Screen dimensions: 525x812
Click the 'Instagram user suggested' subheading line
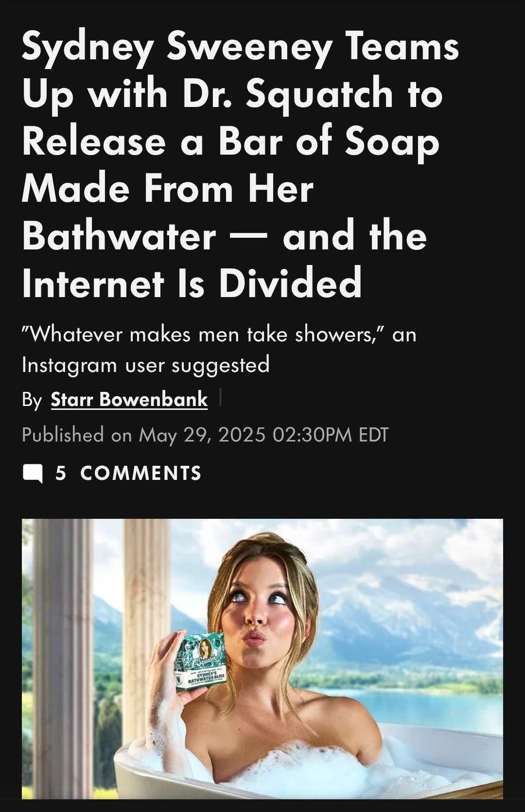(146, 365)
